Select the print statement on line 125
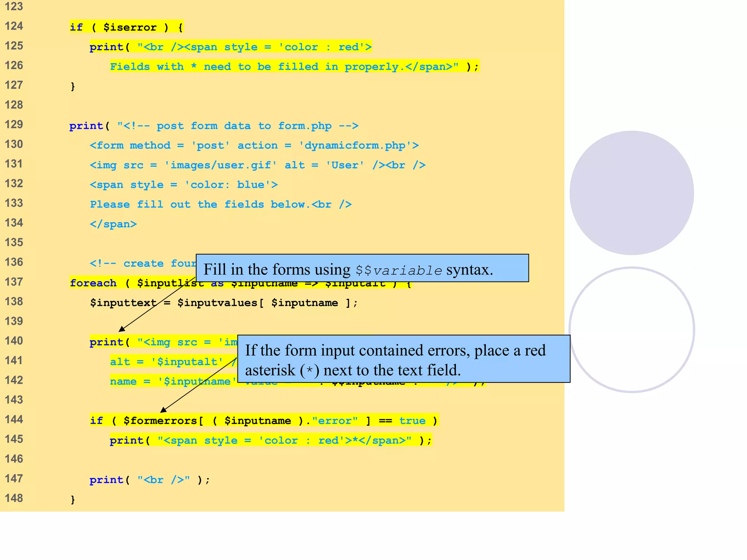The height and width of the screenshot is (560, 747). click(x=231, y=47)
